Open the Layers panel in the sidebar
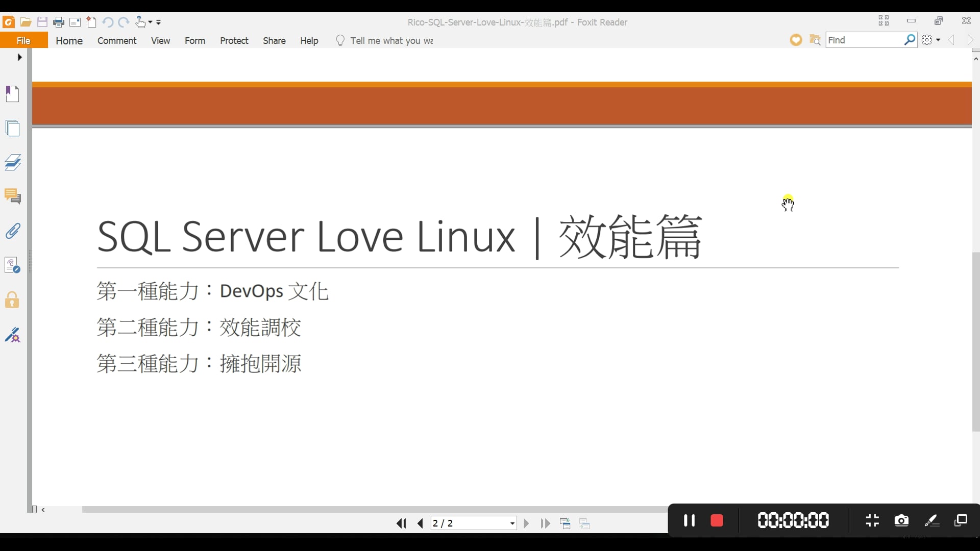This screenshot has height=551, width=980. (13, 162)
